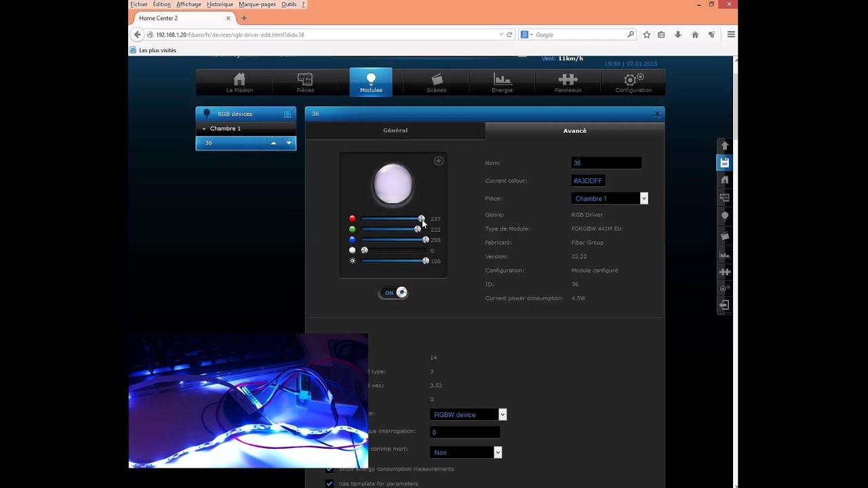Move device 36 up with arrow
Image resolution: width=868 pixels, height=488 pixels.
click(x=273, y=143)
